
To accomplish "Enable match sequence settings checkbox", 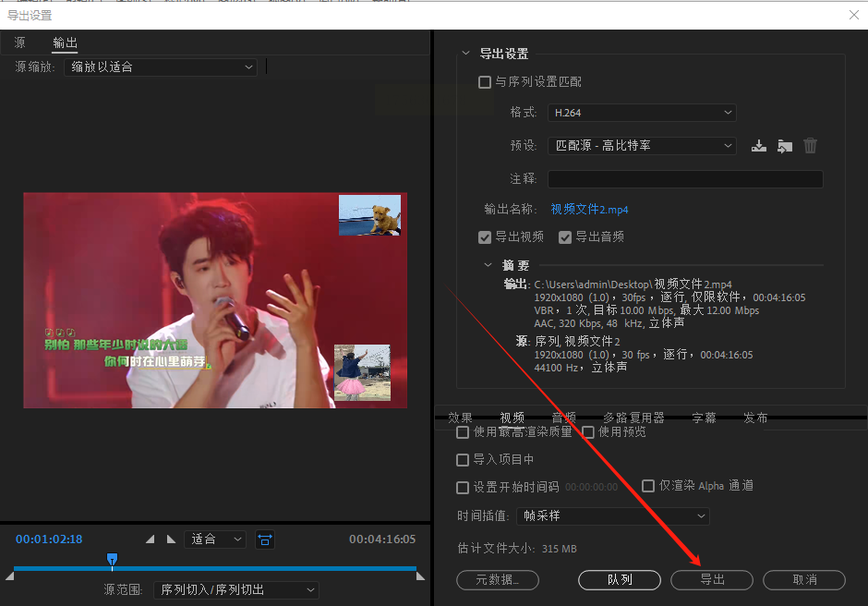I will click(485, 82).
